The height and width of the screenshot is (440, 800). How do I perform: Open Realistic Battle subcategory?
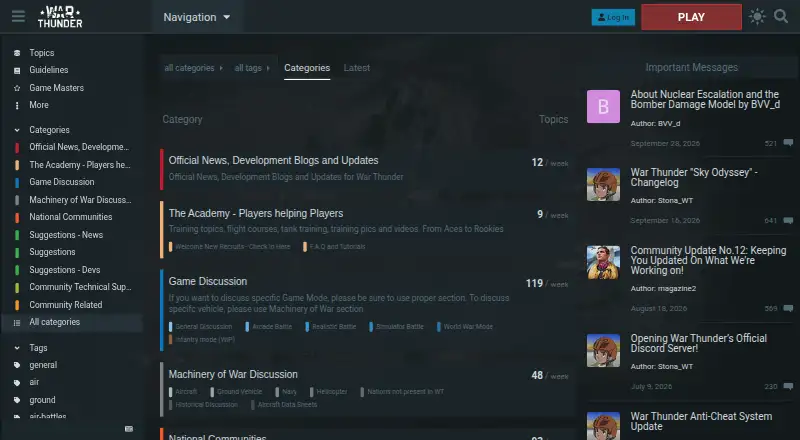click(334, 327)
